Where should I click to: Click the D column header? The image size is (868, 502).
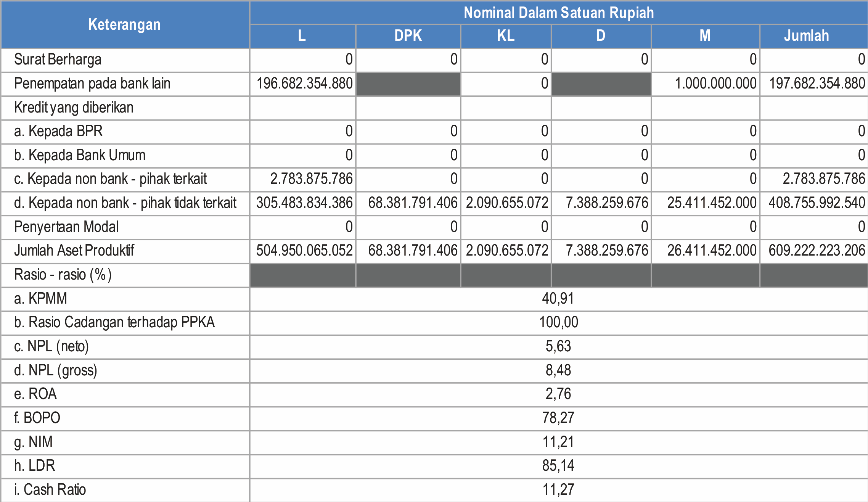pos(600,36)
